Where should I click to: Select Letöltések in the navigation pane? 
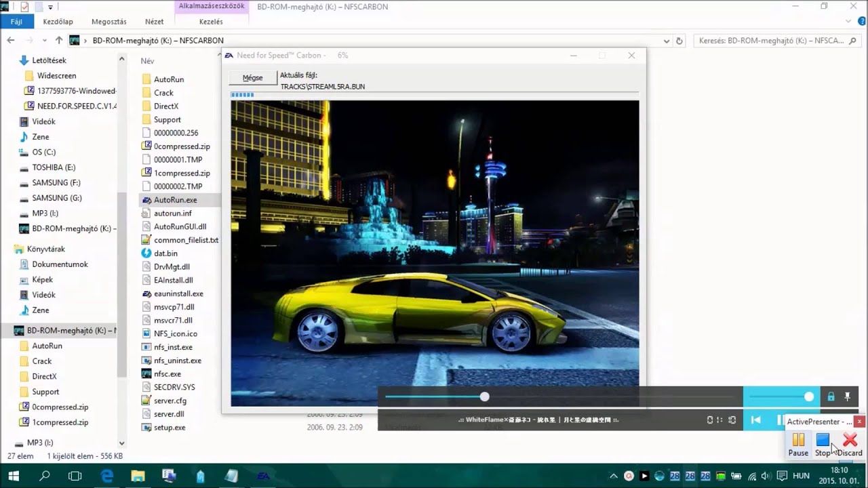click(x=49, y=60)
